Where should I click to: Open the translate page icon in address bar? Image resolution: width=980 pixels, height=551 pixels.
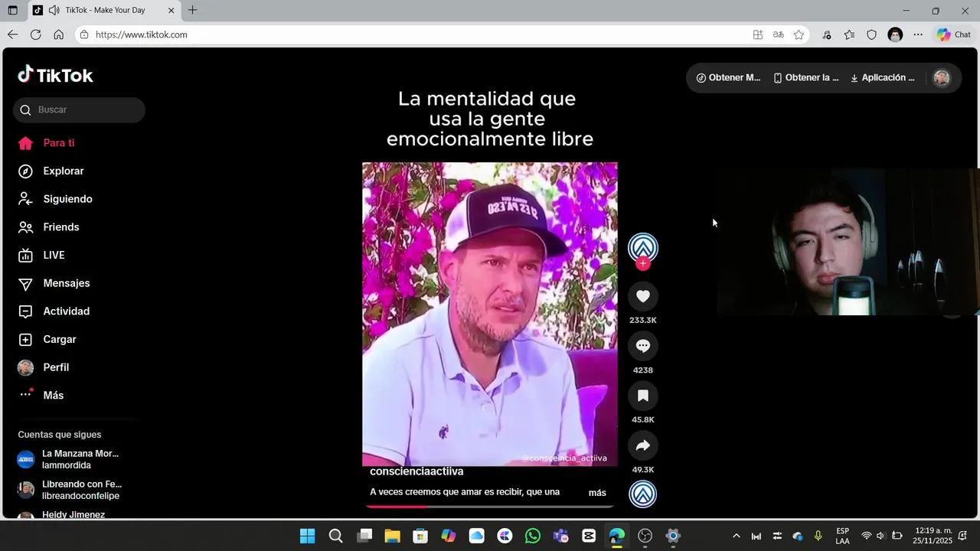pos(778,34)
